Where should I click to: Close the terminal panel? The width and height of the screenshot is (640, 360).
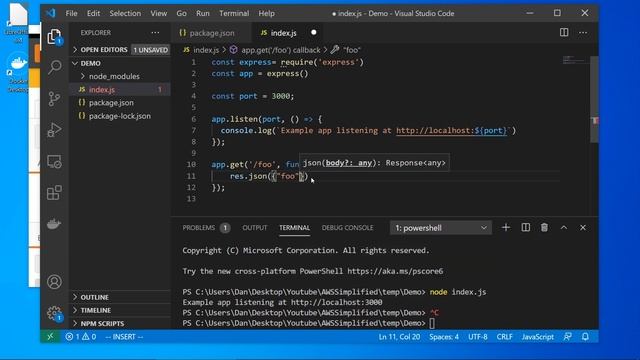coord(583,227)
